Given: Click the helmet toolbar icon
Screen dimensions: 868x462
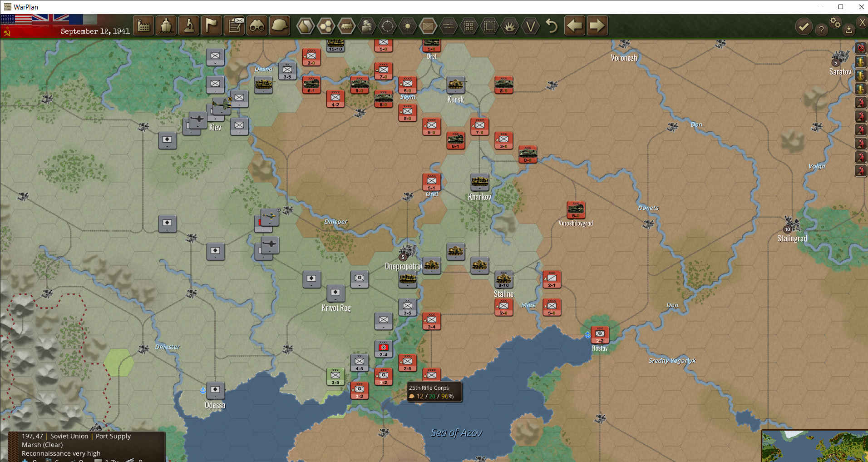Looking at the screenshot, I should pos(280,26).
